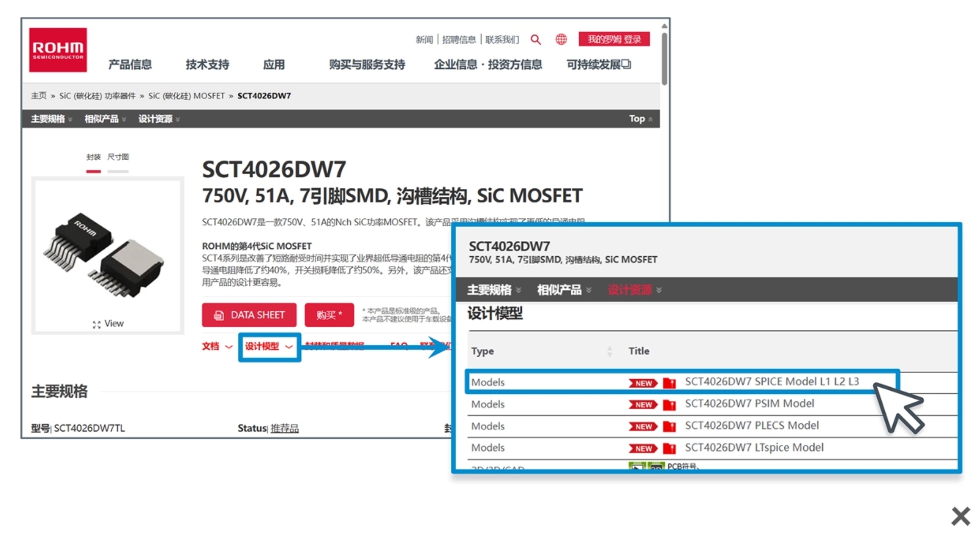Open SCT4026DW7 PSIM Model link
Image resolution: width=980 pixels, height=536 pixels.
click(x=749, y=404)
